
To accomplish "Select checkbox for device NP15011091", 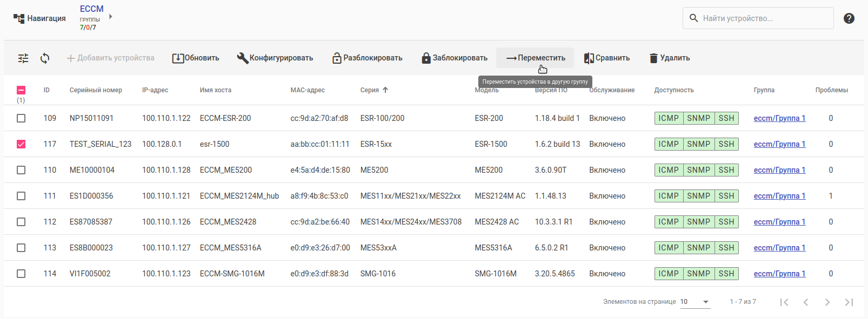I will [21, 118].
